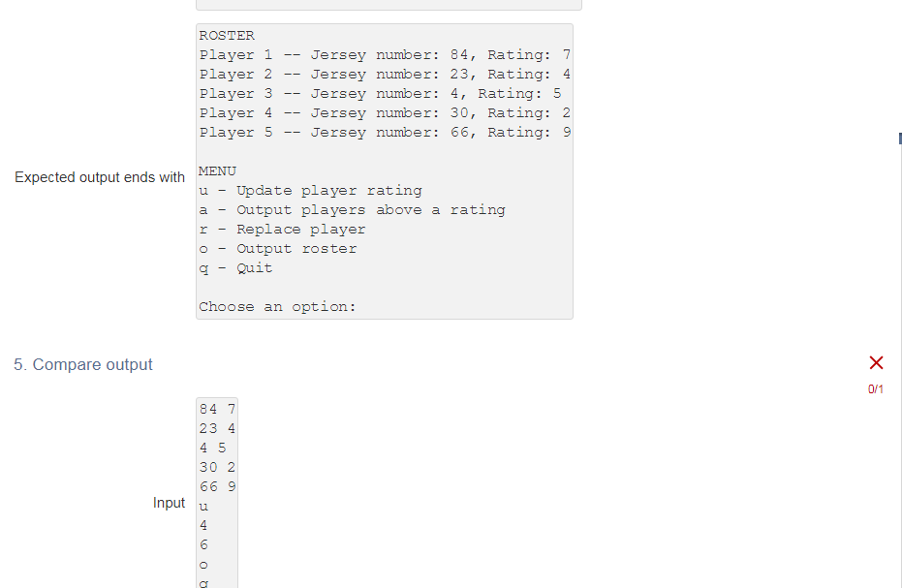Select the Input test data box
902x588 pixels.
(216, 489)
